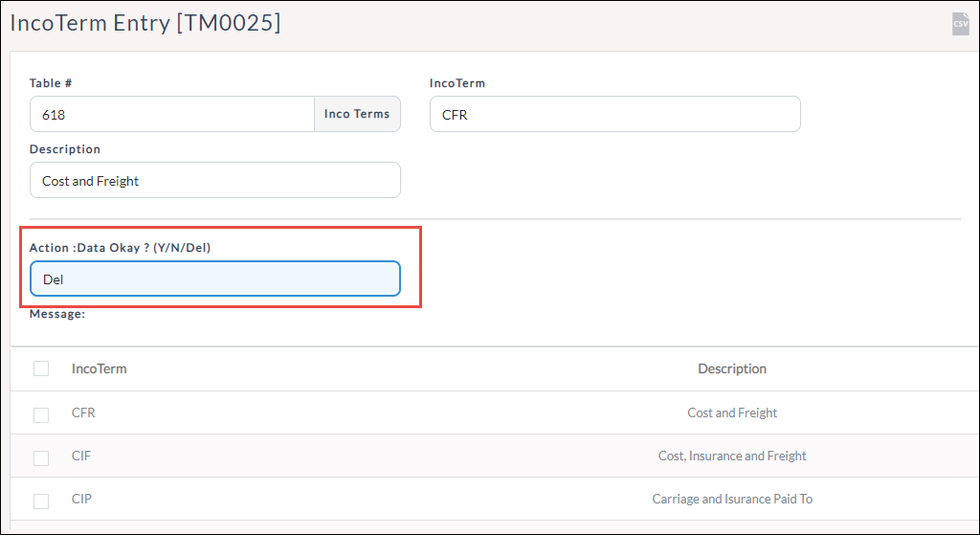The width and height of the screenshot is (980, 535).
Task: Click the Action Data Okay field containing Del
Action: (x=214, y=279)
